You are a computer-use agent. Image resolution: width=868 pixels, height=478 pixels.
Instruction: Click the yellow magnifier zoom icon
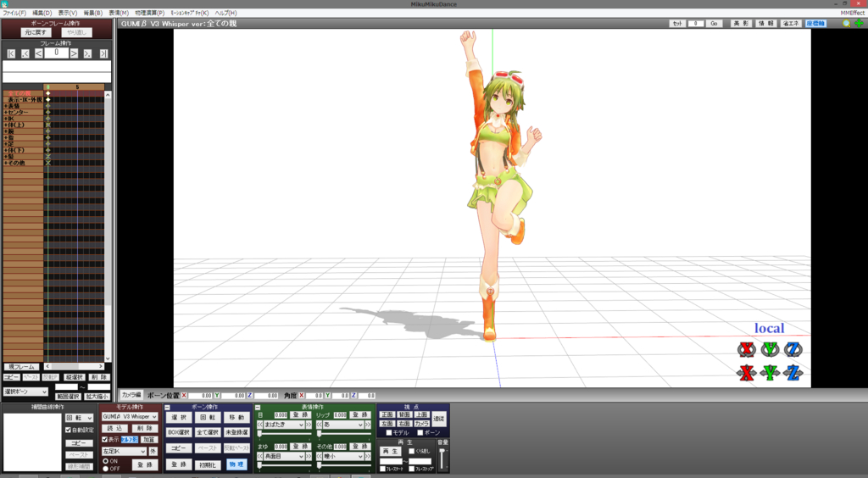click(x=847, y=23)
